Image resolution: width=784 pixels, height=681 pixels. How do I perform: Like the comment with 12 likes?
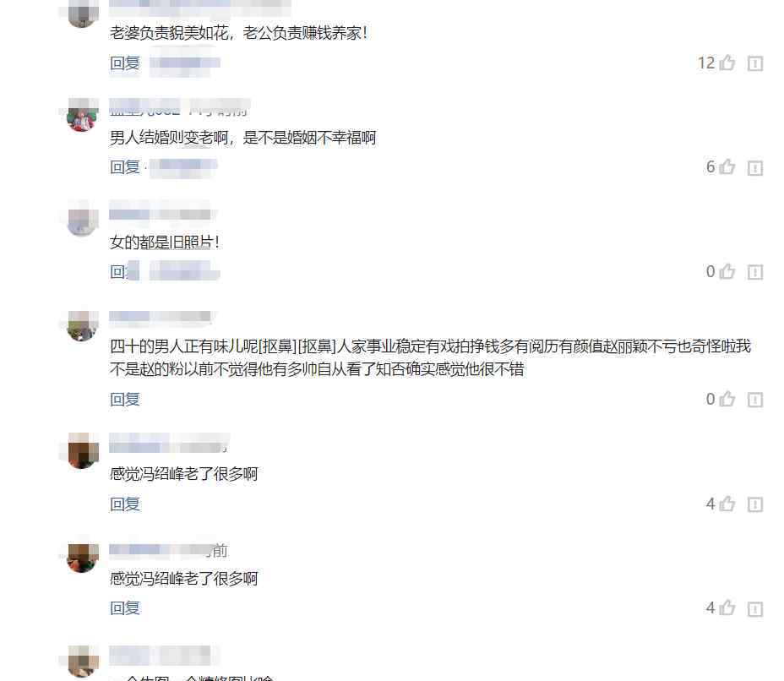727,63
